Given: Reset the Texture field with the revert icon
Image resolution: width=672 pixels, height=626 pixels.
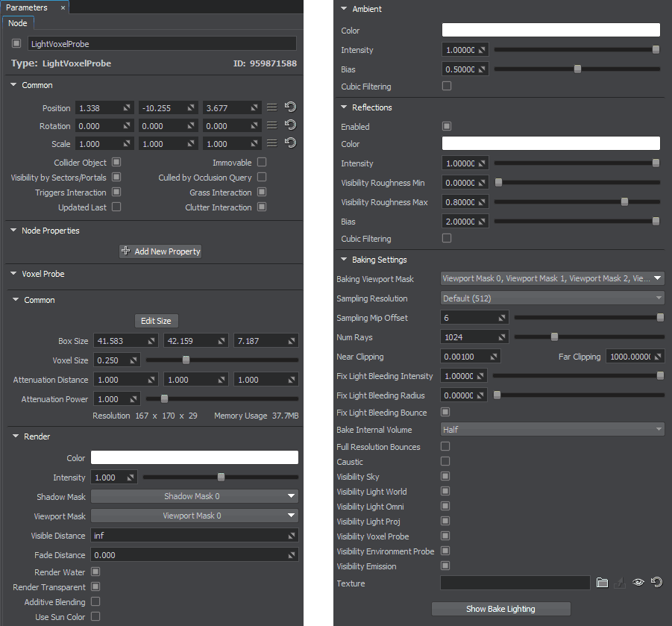Looking at the screenshot, I should click(x=656, y=583).
